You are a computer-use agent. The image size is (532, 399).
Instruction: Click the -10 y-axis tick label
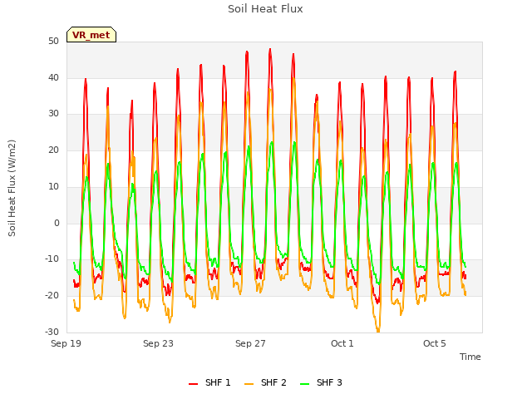[x=52, y=259]
